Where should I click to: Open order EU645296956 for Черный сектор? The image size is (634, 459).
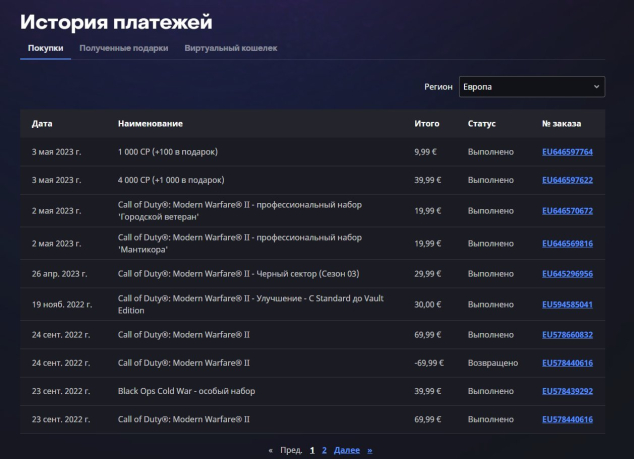(x=567, y=274)
